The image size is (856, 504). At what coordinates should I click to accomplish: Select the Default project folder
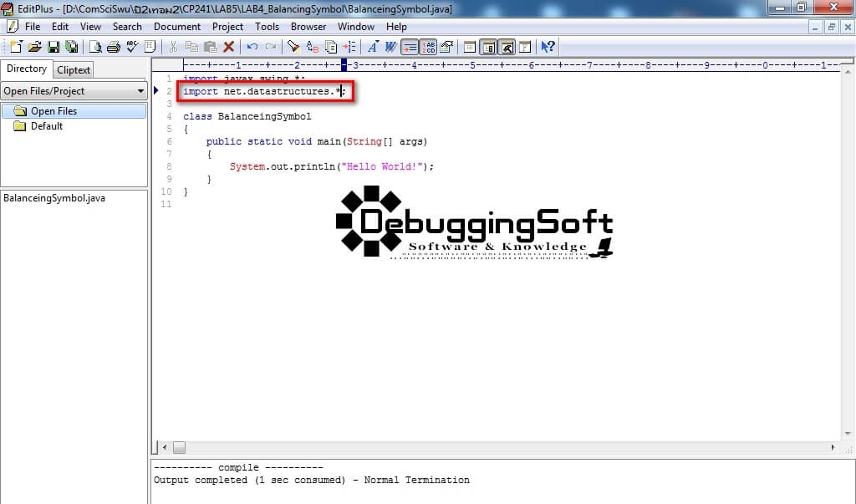[x=38, y=126]
